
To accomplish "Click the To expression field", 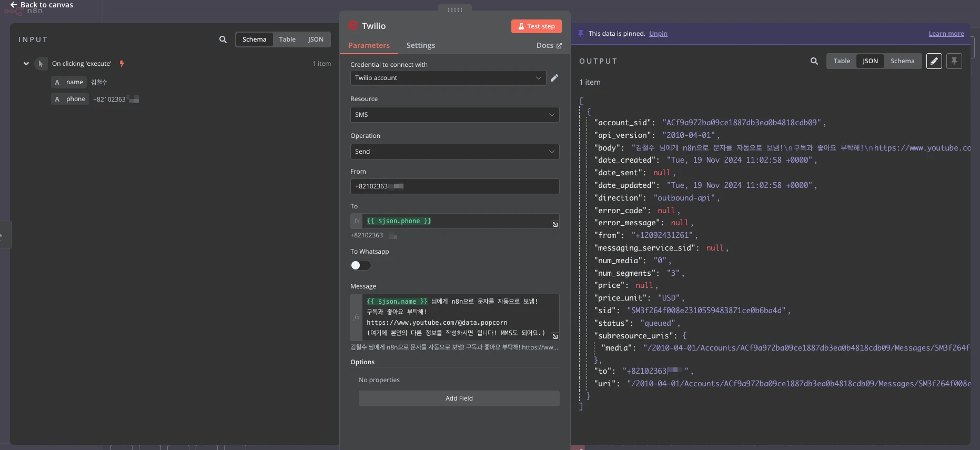I will pos(457,221).
